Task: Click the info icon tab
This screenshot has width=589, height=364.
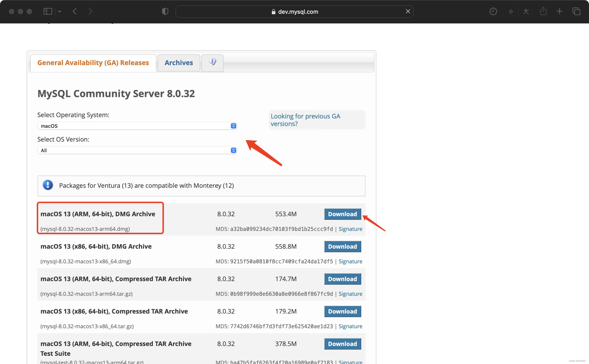Action: [x=212, y=62]
